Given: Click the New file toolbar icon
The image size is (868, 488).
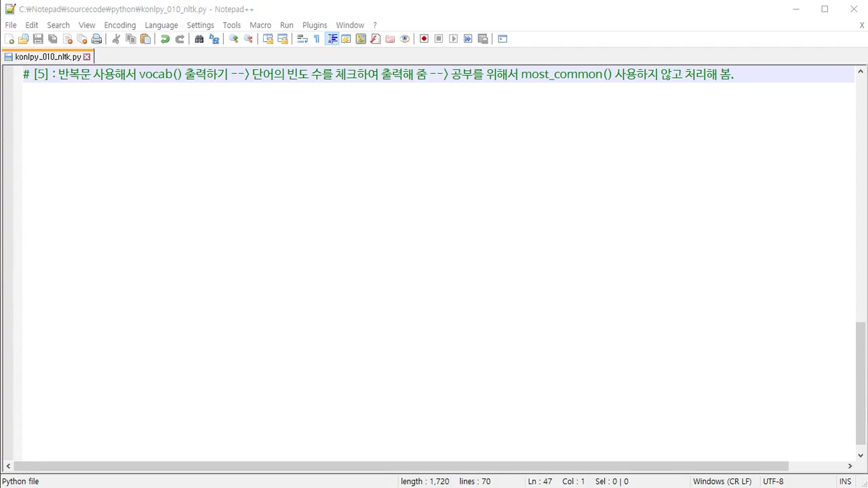Looking at the screenshot, I should click(x=9, y=39).
